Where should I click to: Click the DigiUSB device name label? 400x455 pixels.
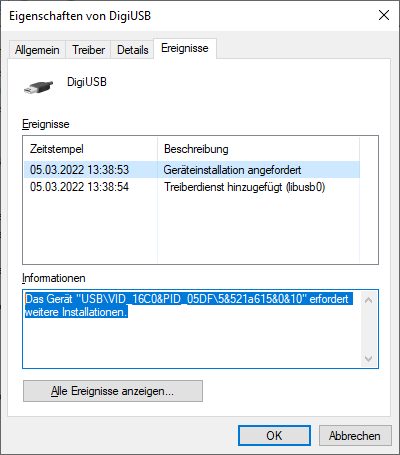click(x=87, y=82)
